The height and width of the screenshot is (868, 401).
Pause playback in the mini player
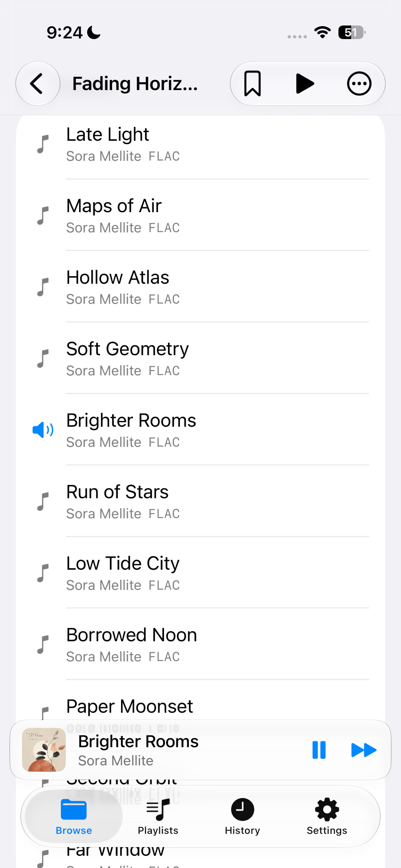point(319,750)
